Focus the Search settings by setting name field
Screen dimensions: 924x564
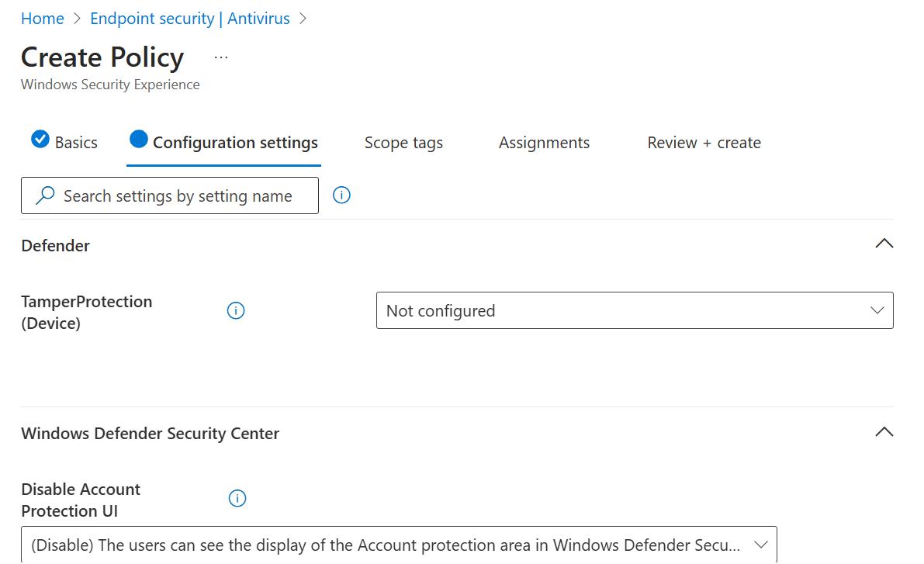(170, 195)
